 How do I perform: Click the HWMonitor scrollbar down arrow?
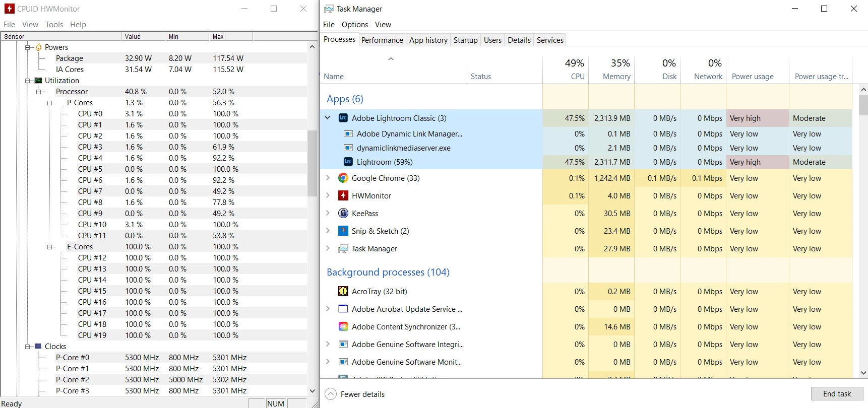312,391
